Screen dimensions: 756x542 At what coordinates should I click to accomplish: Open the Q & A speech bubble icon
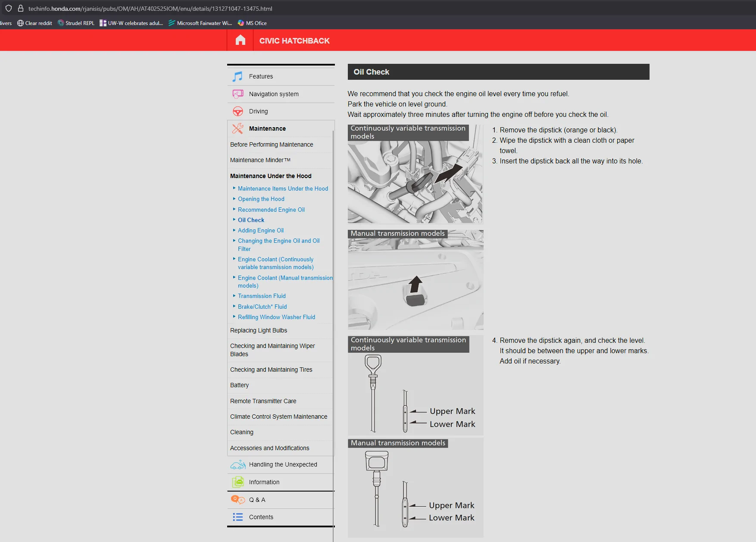[x=238, y=500]
